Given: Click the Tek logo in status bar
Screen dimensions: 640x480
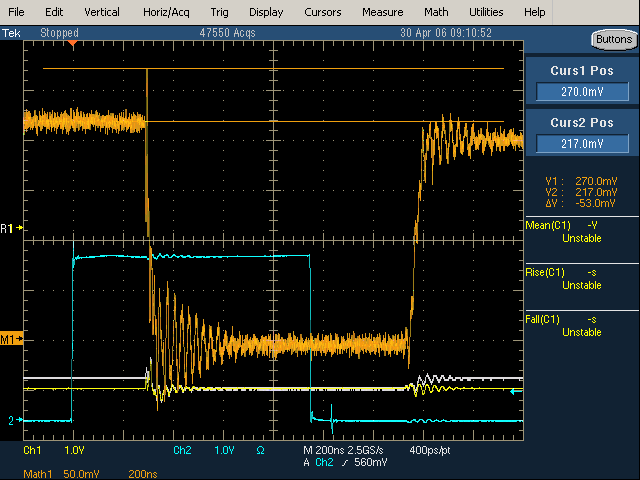Looking at the screenshot, I should point(12,33).
